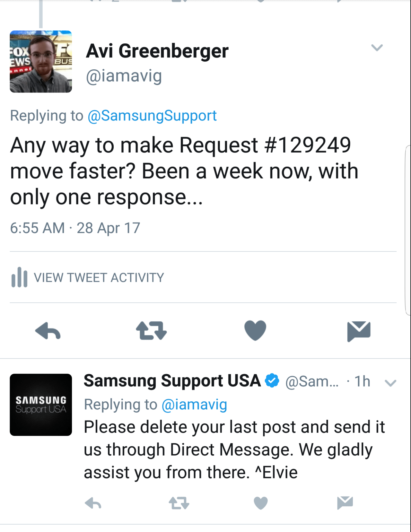The image size is (411, 532).
Task: Like the main tweet with heart icon
Action: point(255,330)
